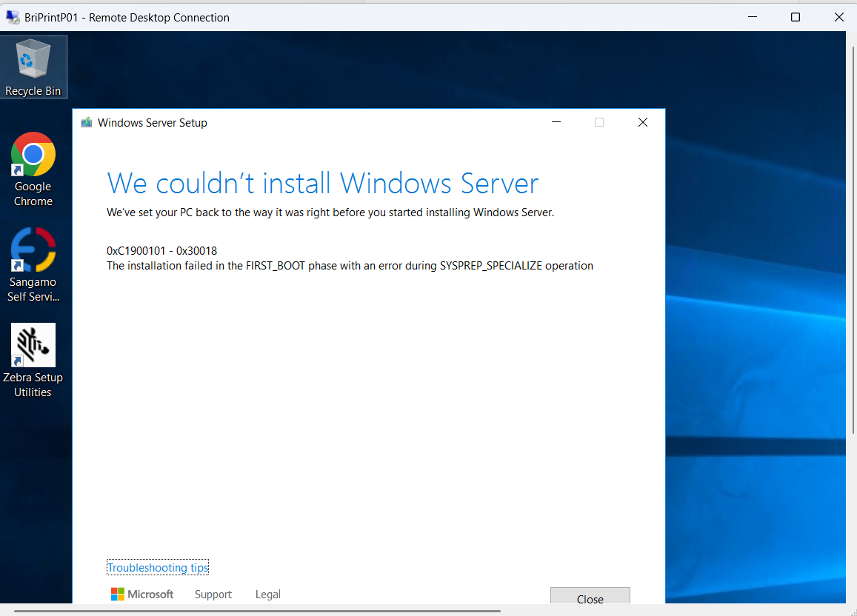Screen dimensions: 857x616
Task: Open the Support link
Action: [213, 594]
